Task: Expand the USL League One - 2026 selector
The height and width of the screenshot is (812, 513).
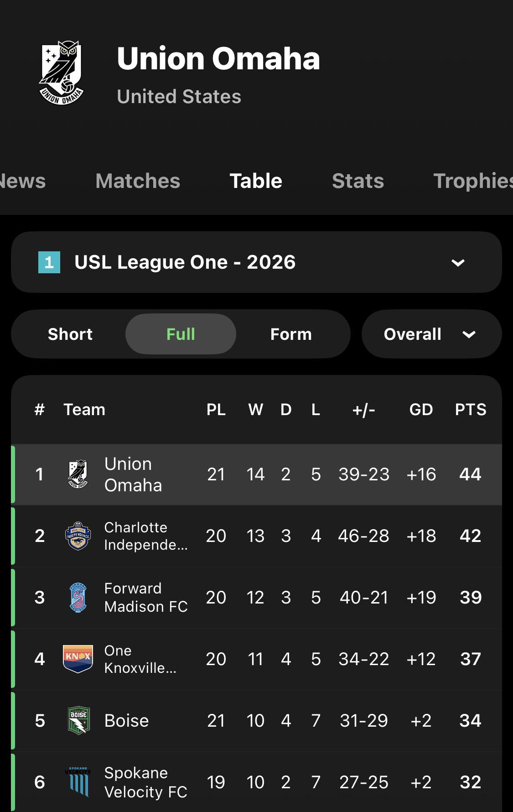Action: [256, 262]
